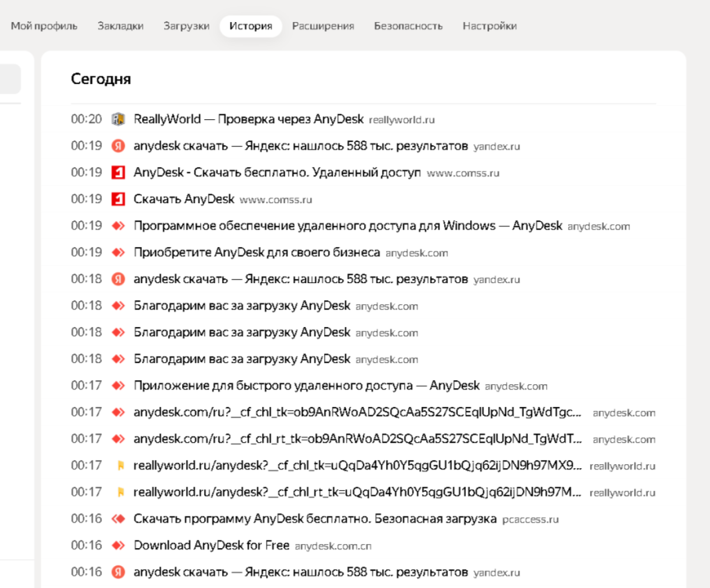Open 'AnyDesk - Скачать бесплатно. Удаленный доступ' entry

point(277,172)
